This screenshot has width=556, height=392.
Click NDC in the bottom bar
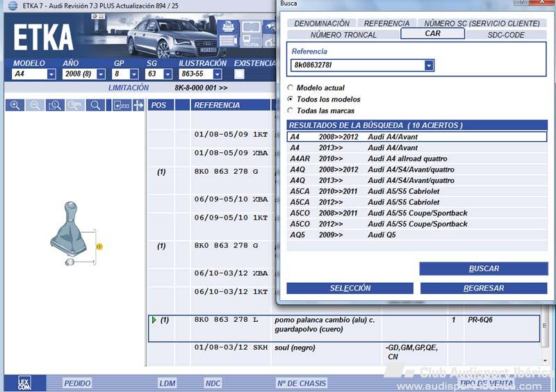click(x=213, y=383)
